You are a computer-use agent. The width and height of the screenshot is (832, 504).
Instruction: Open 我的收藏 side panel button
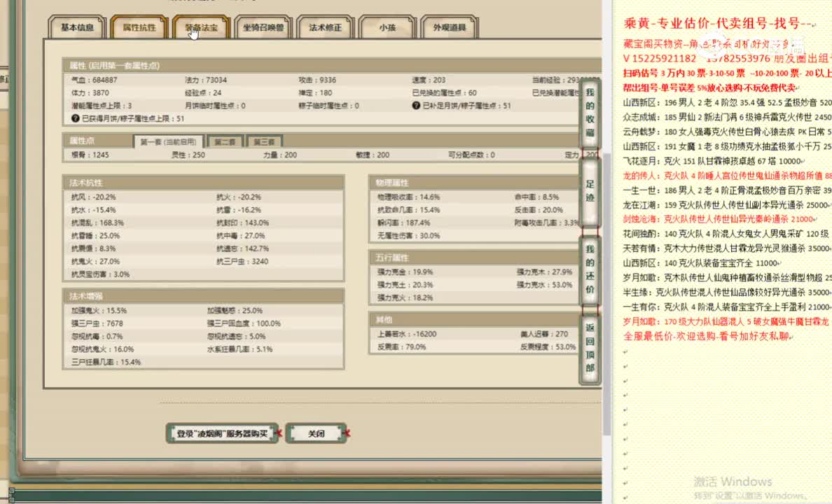(x=590, y=113)
